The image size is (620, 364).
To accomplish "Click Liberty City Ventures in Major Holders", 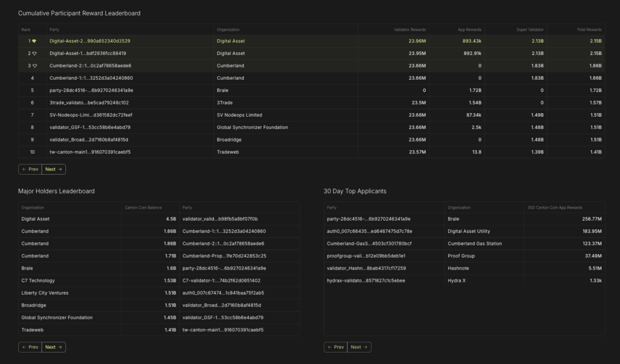I will 45,293.
